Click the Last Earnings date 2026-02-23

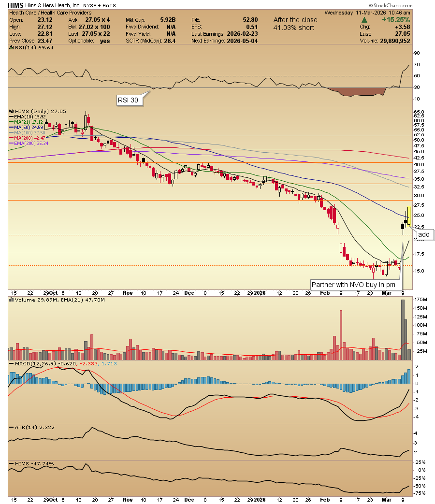coord(242,34)
